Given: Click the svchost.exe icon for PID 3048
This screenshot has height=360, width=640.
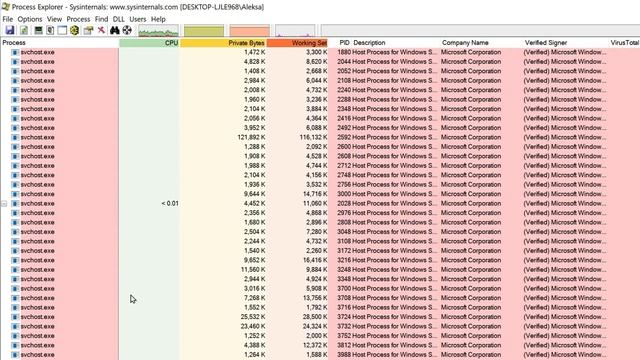Looking at the screenshot, I should pos(15,232).
